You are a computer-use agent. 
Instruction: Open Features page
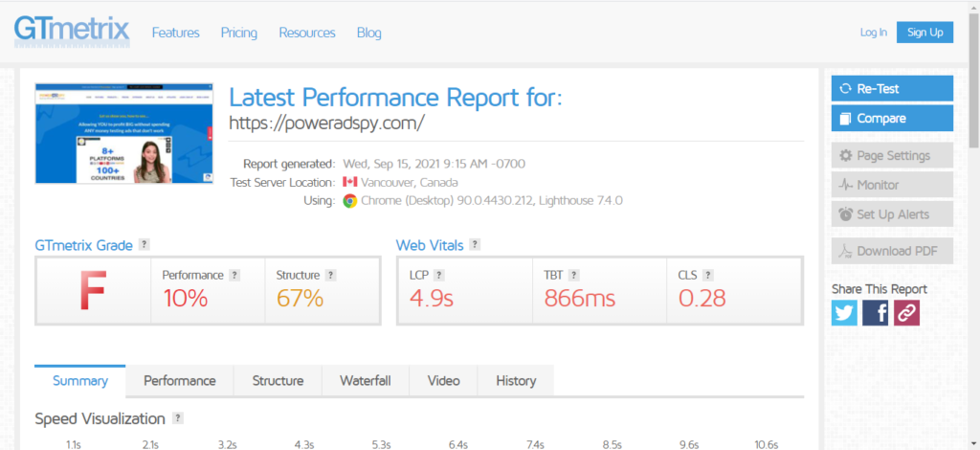[x=176, y=33]
